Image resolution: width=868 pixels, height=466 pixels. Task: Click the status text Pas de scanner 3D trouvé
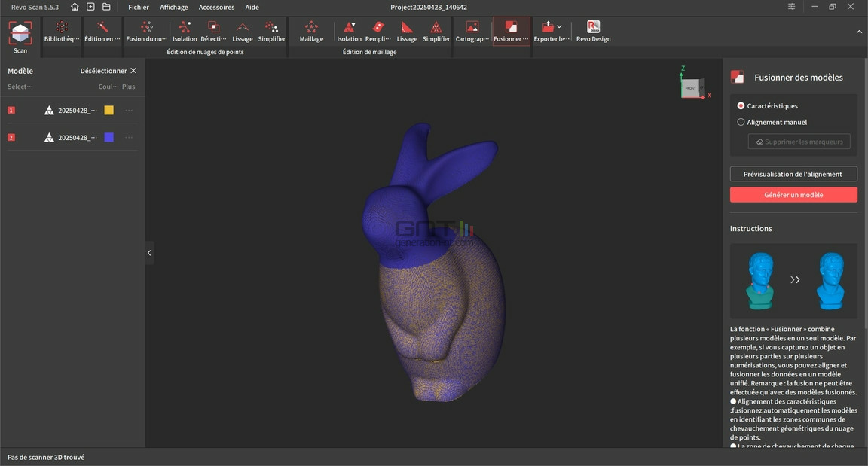(46, 457)
